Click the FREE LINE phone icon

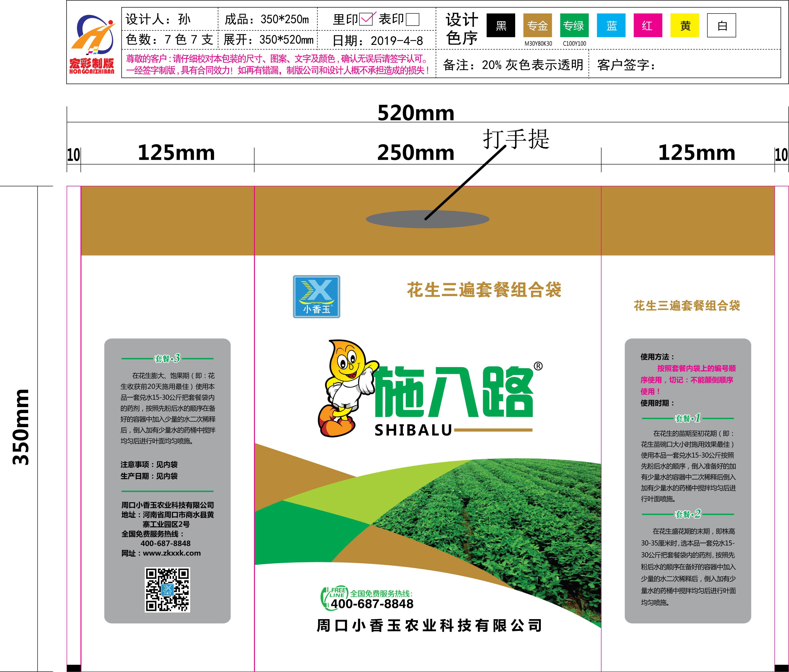pos(334,598)
